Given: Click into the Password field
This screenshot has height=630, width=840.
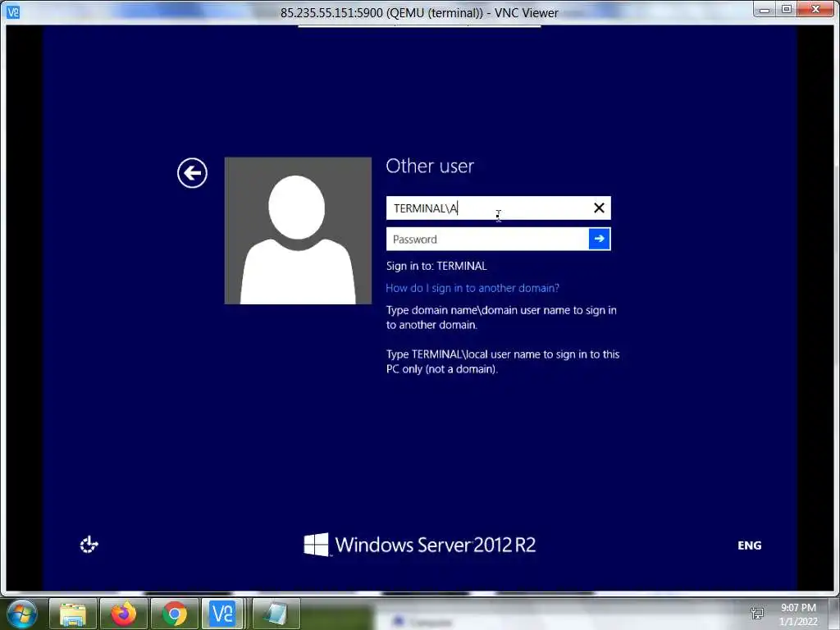Looking at the screenshot, I should coord(487,239).
